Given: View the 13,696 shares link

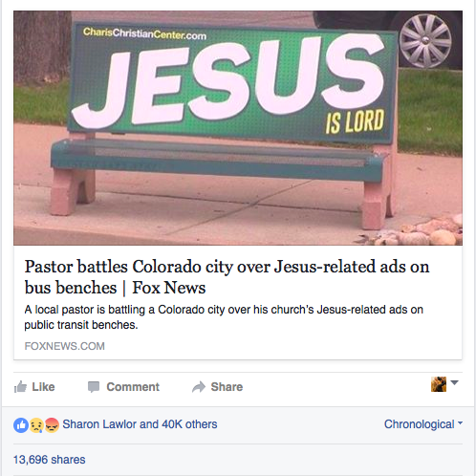Looking at the screenshot, I should (50, 460).
